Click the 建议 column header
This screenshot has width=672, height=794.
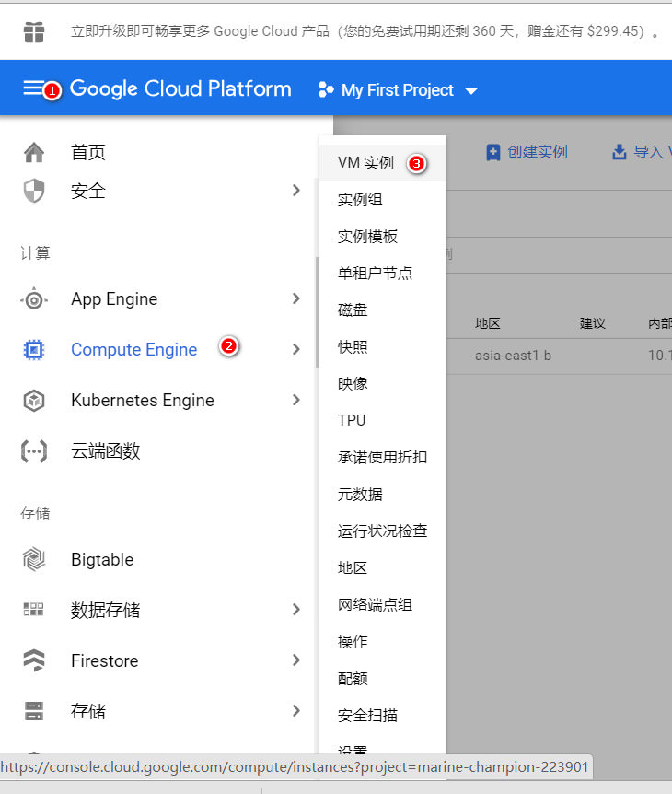(593, 323)
